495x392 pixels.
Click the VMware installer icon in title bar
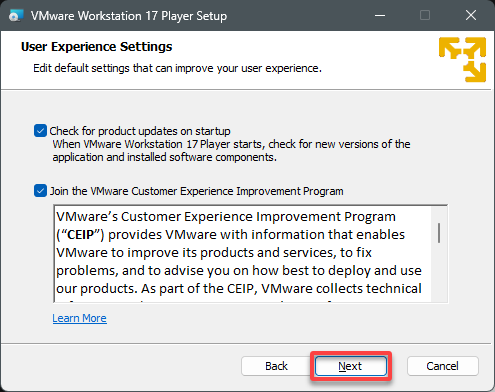click(x=16, y=15)
